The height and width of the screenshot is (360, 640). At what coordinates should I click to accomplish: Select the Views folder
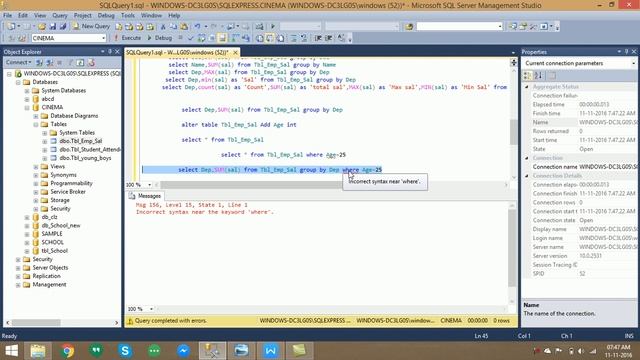tap(58, 167)
